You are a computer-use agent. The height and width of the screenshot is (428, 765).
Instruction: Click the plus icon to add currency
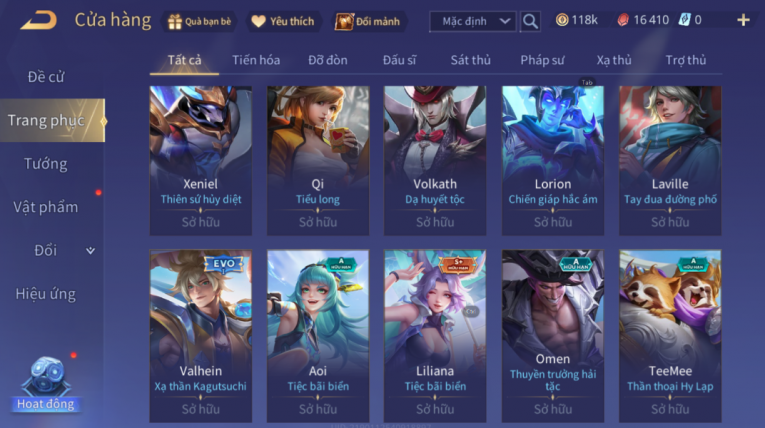coord(743,20)
